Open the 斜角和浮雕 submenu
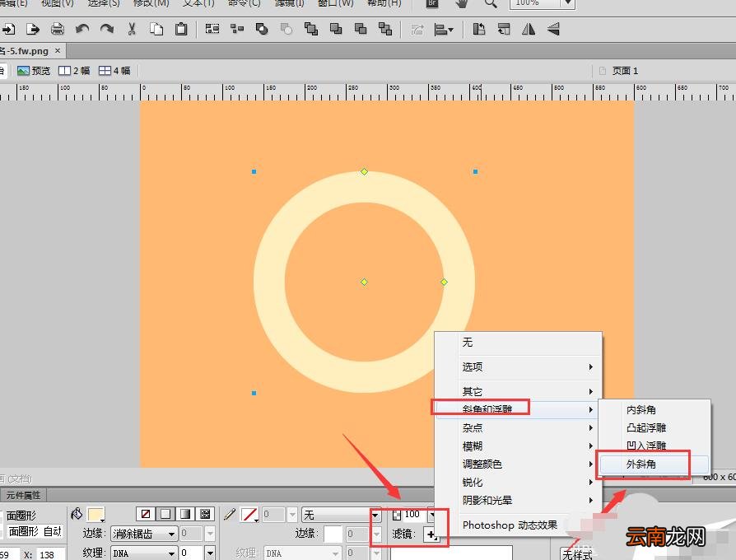The height and width of the screenshot is (560, 736). point(519,409)
